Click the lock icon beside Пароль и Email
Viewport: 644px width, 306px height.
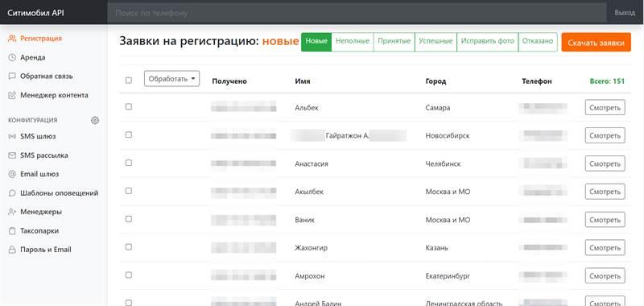point(12,250)
